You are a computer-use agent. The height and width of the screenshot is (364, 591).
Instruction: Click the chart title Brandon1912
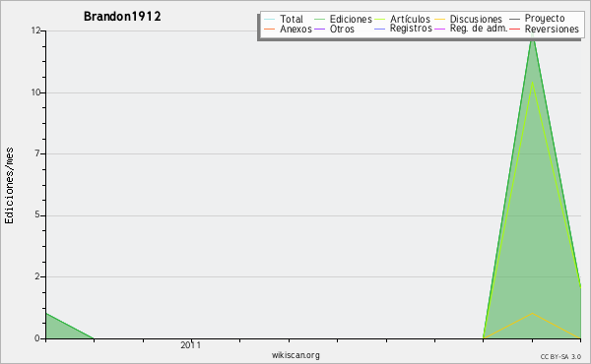[x=122, y=17]
